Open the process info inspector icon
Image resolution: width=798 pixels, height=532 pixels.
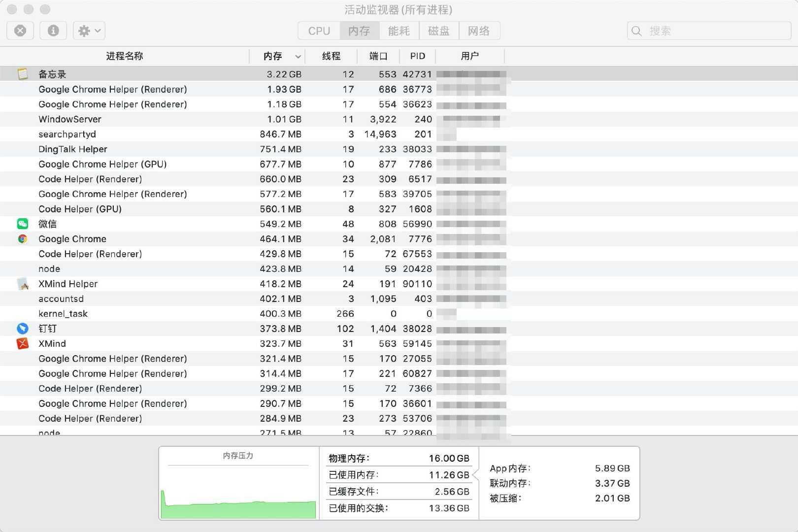53,31
